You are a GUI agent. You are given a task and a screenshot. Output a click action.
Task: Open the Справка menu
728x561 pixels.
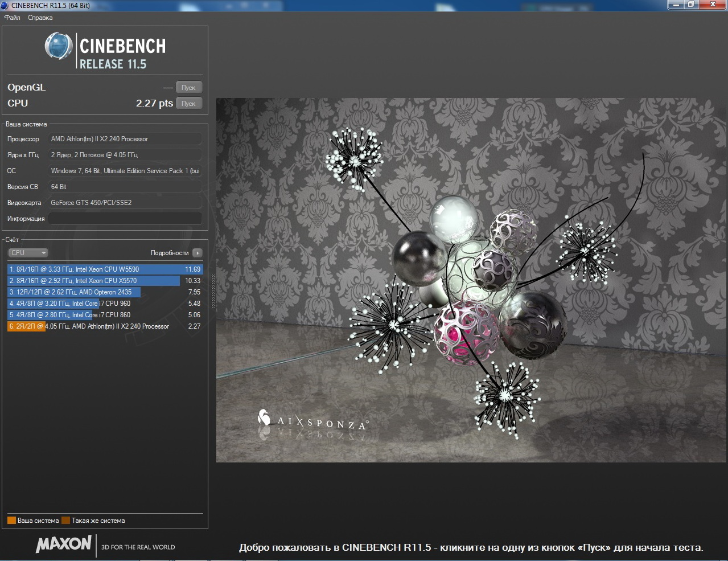coord(40,18)
